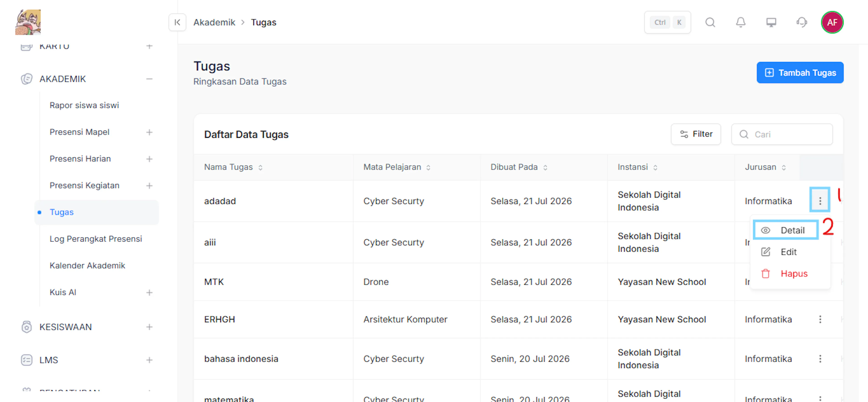The width and height of the screenshot is (868, 402).
Task: Click the AKADEMIK section icon
Action: tap(27, 79)
